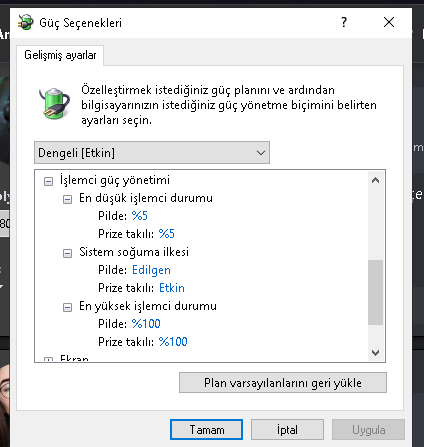The width and height of the screenshot is (424, 447).
Task: Click the Güç Seçenekleri title bar icon
Action: (26, 22)
